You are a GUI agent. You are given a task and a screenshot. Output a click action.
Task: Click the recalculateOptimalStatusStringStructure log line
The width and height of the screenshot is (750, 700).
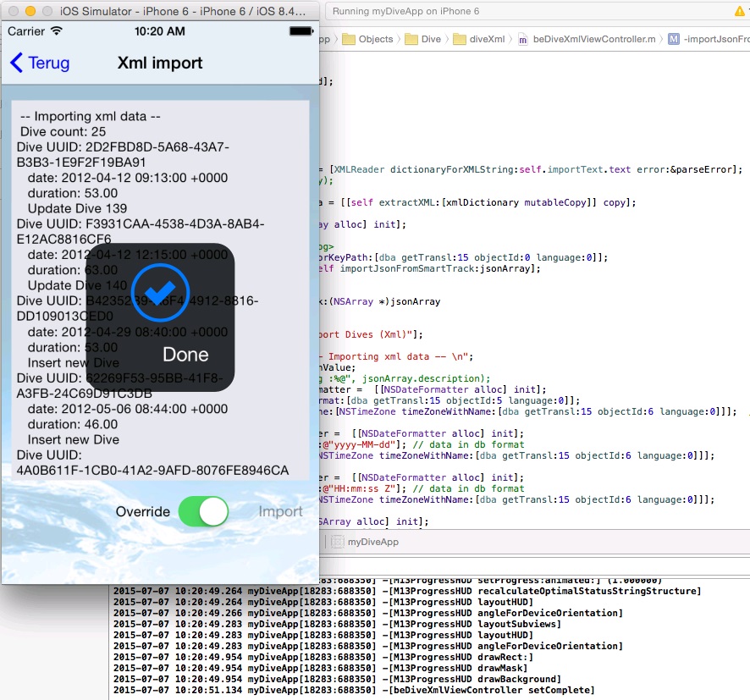(x=407, y=591)
